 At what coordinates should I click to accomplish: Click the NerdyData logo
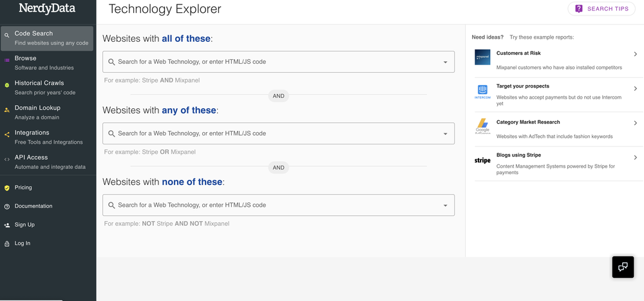[x=47, y=8]
